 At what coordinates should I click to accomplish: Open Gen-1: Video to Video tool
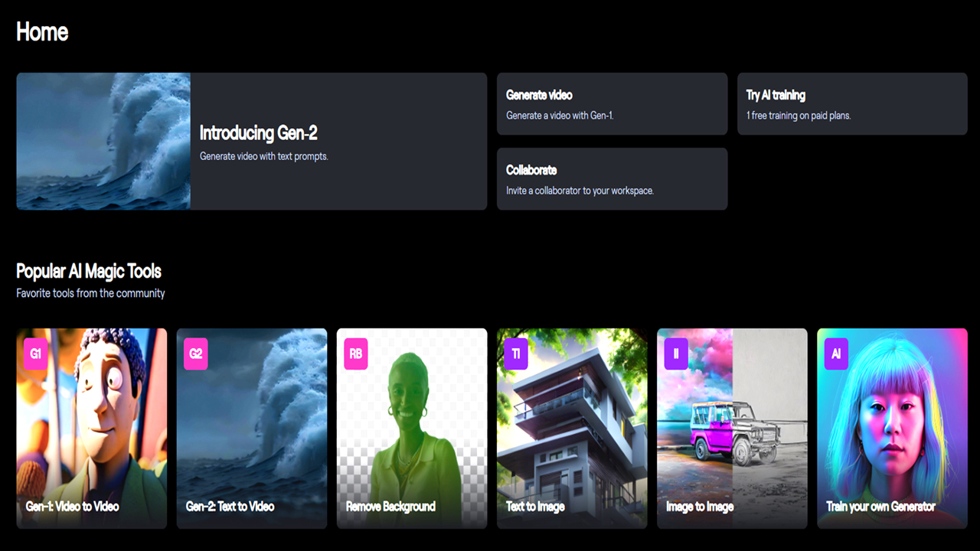pos(92,429)
